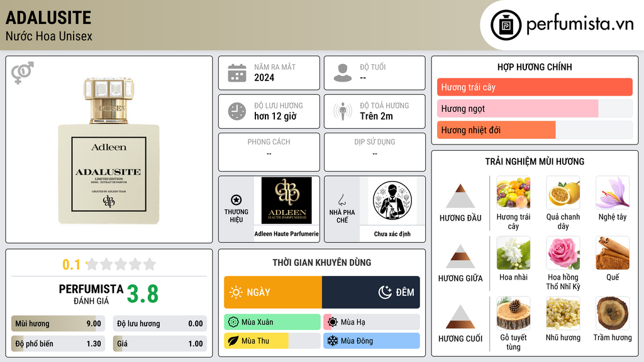Screen dimensions: 644x362
Task: Click the Hương trái cây accord bar
Action: [535, 87]
